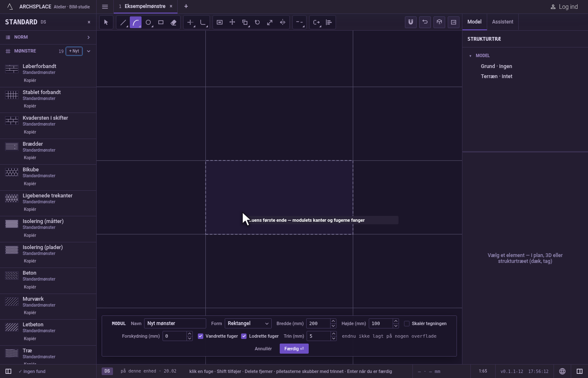
Task: Select the Fillet corner tool
Action: coord(203,22)
